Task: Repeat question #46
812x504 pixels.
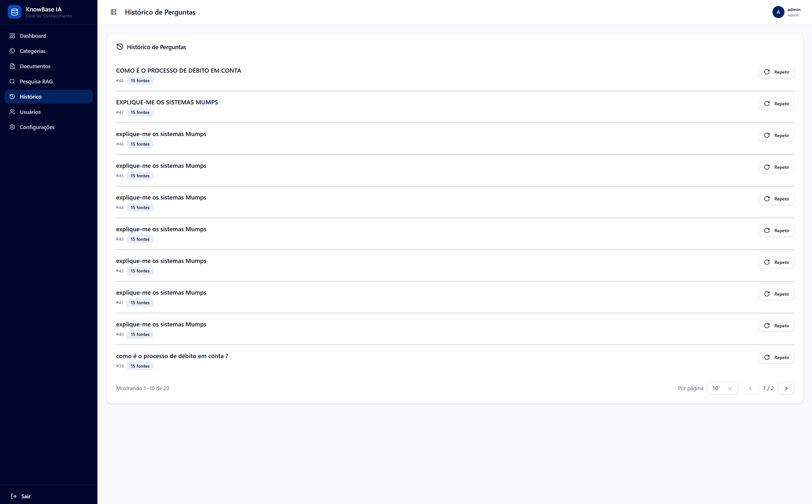Action: click(x=776, y=135)
